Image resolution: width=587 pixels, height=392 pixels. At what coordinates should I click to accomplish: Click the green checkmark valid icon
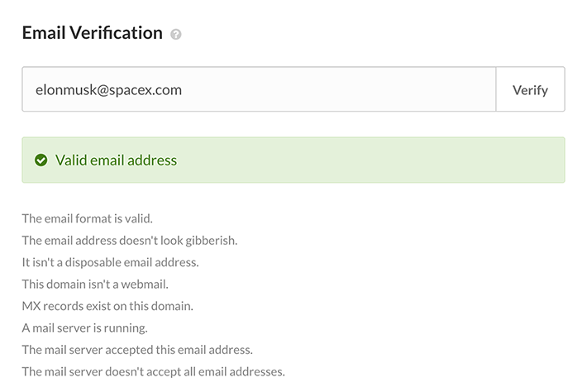(41, 160)
